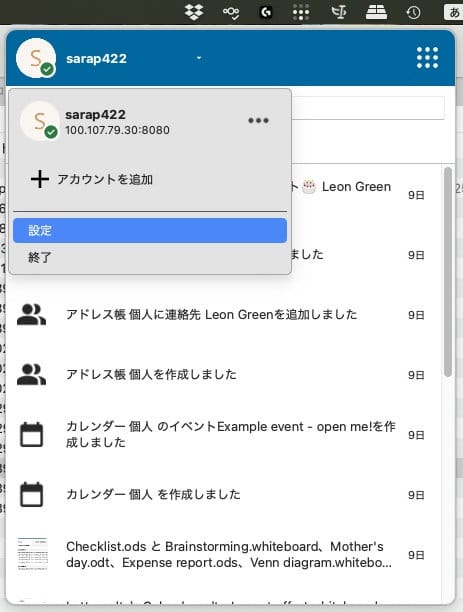Open 設定 from the account menu
Viewport: 463px width, 612px height.
tap(150, 230)
